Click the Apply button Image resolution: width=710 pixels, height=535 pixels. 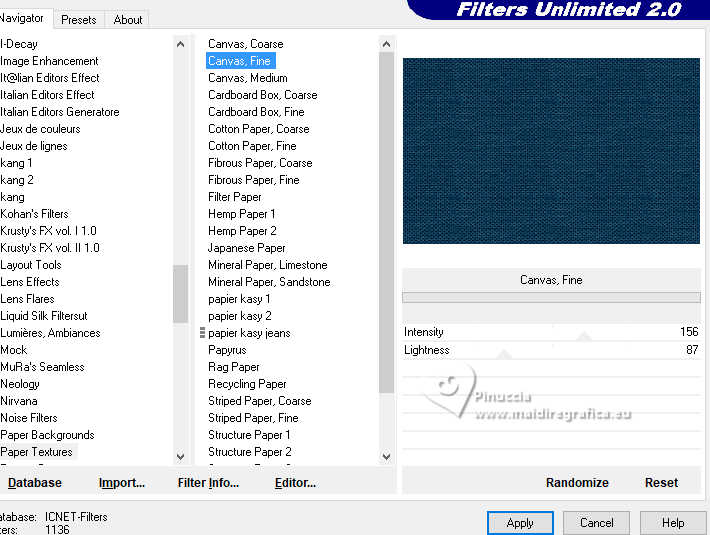520,523
